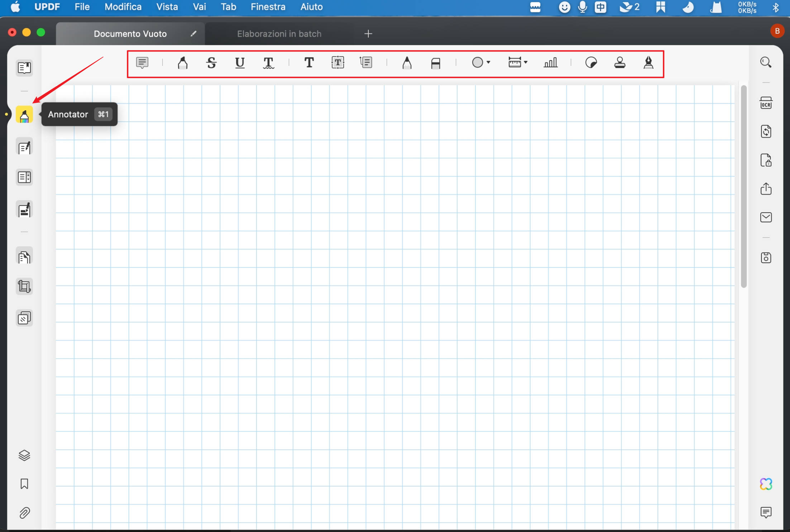Image resolution: width=790 pixels, height=532 pixels.
Task: Show the bookmarks panel
Action: [24, 484]
